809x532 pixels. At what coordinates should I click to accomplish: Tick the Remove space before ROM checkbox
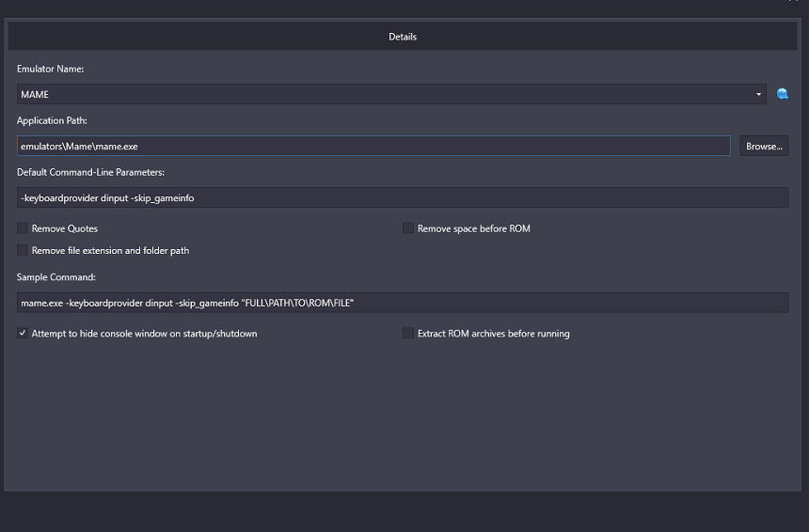[x=408, y=227]
